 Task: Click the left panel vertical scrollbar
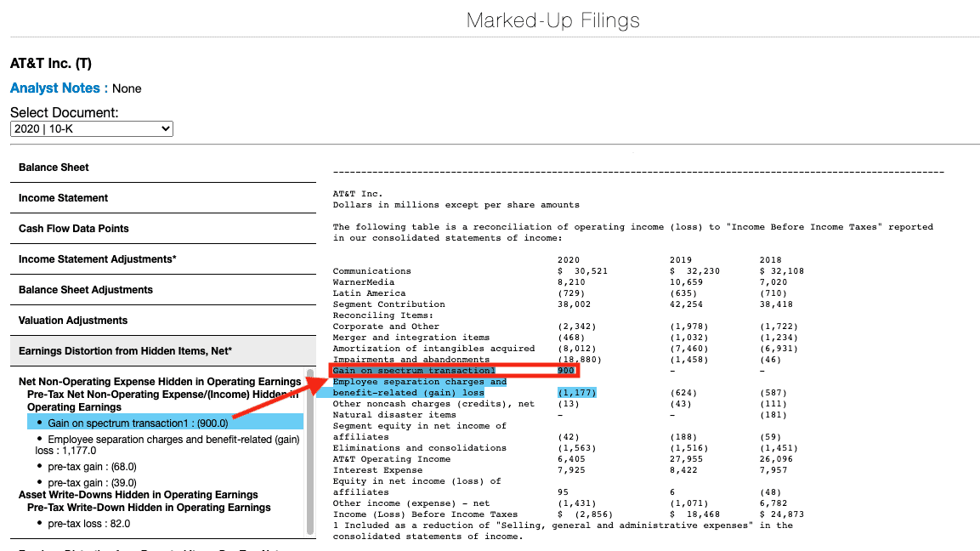coord(310,452)
